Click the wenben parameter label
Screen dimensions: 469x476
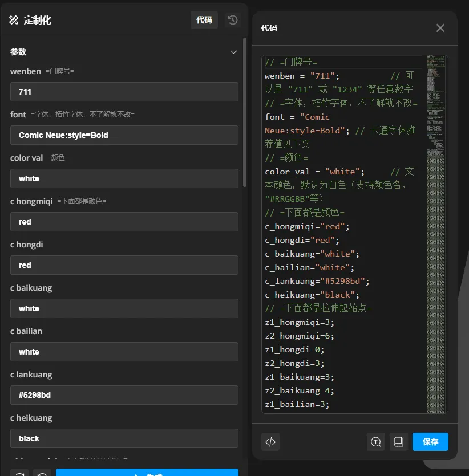click(x=26, y=71)
